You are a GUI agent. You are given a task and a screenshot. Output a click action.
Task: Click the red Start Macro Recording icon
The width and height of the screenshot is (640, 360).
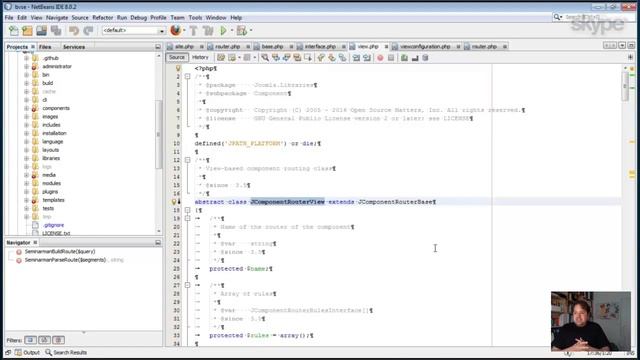point(380,58)
